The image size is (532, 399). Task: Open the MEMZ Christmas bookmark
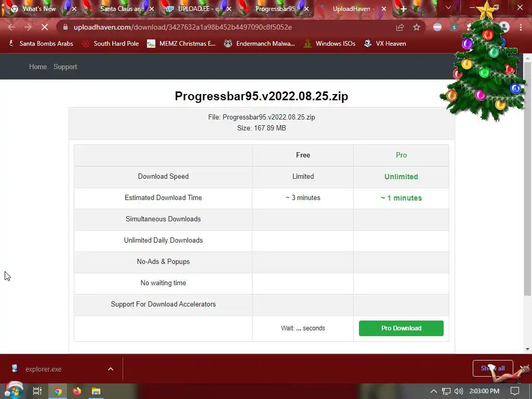181,44
